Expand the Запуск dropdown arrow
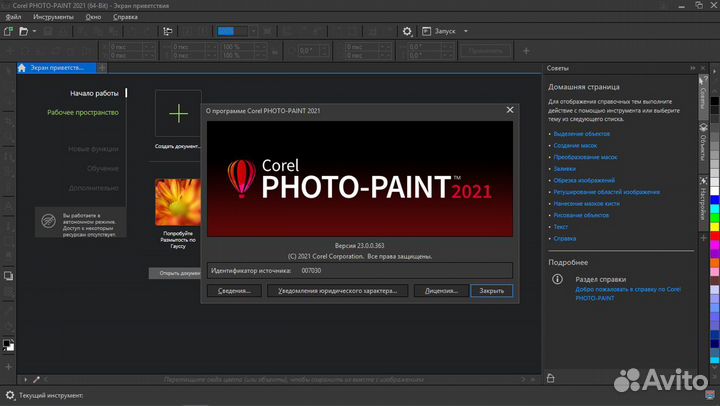The height and width of the screenshot is (406, 720). click(466, 31)
